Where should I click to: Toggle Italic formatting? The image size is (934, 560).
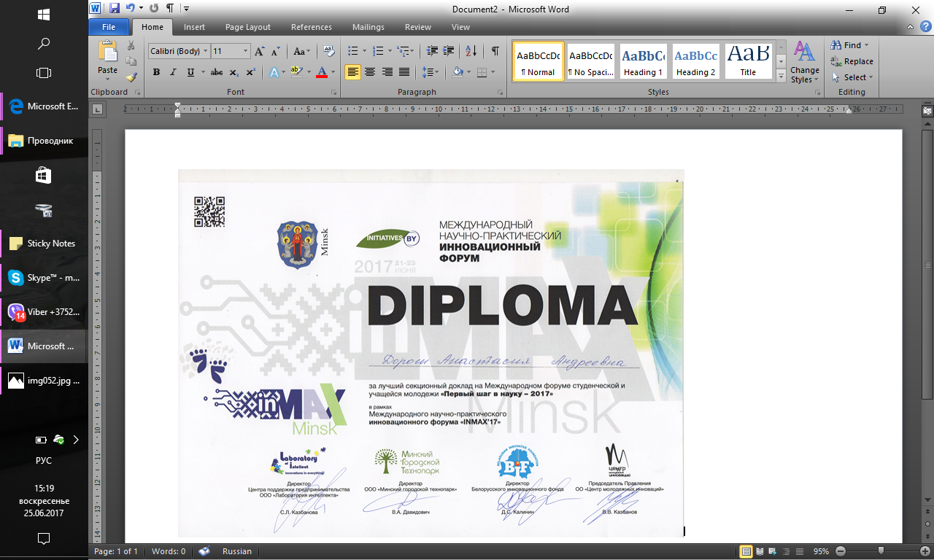pos(173,72)
